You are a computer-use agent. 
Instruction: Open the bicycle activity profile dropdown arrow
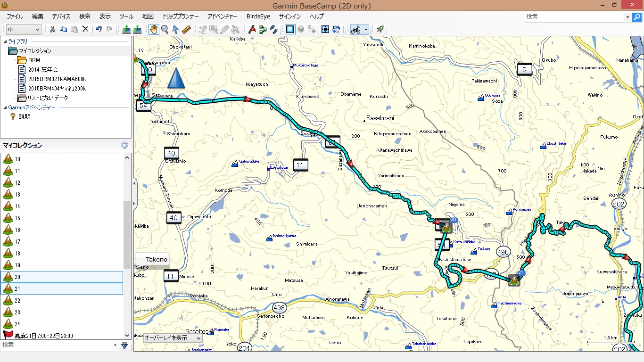[366, 29]
